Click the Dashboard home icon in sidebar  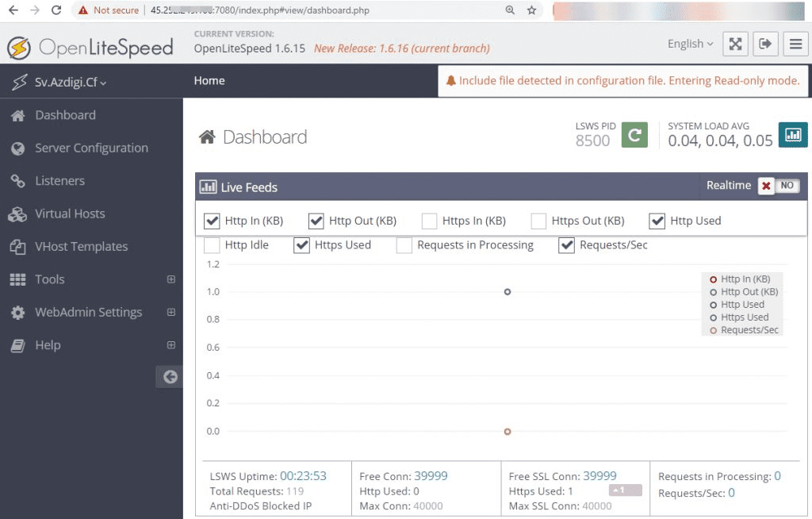[x=17, y=115]
